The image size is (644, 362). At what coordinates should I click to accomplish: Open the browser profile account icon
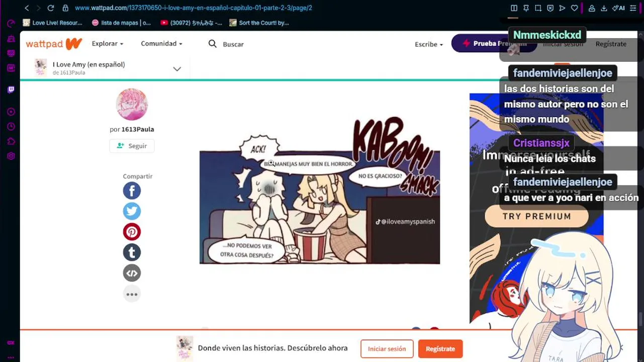coord(592,8)
